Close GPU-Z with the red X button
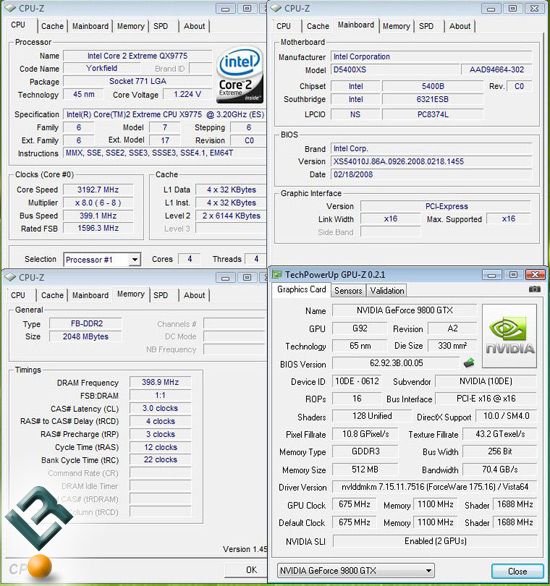Viewport: 550px width, 586px height. [535, 275]
